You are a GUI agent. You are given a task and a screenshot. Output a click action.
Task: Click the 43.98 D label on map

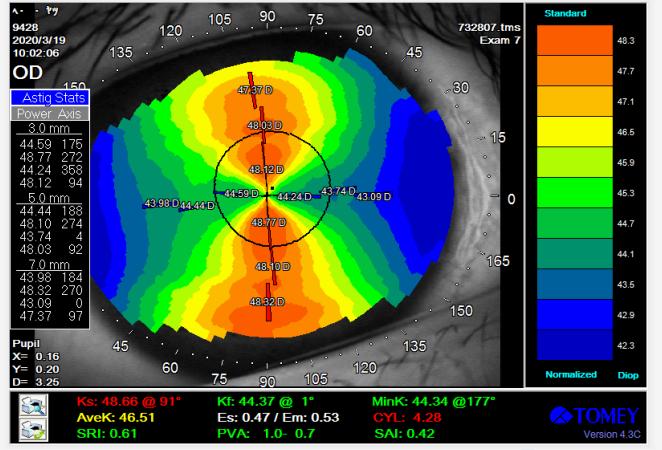162,203
